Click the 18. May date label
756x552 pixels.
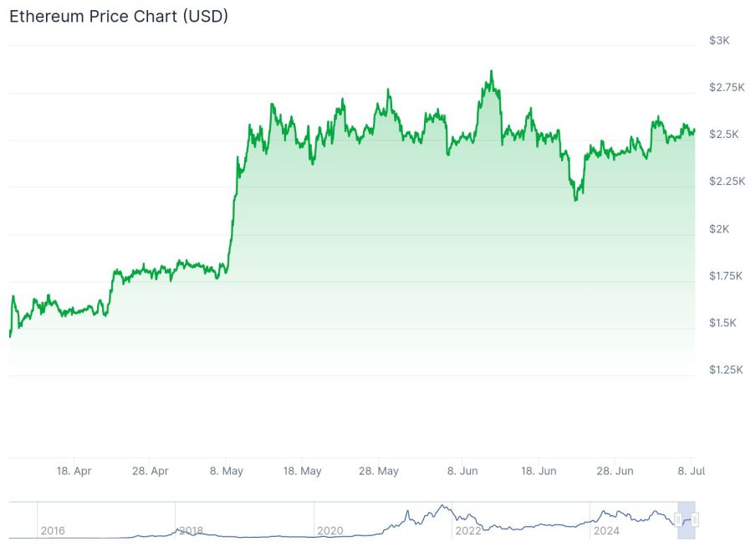(303, 471)
